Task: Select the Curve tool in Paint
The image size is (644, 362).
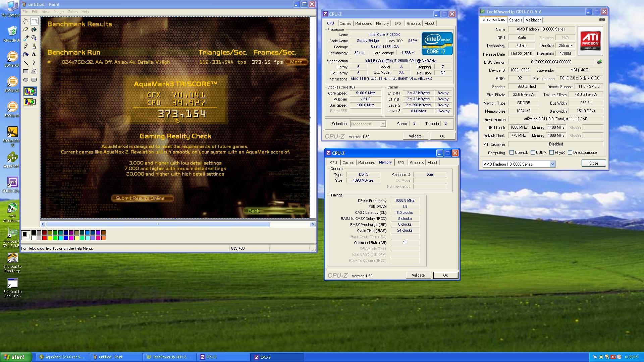Action: tap(34, 63)
